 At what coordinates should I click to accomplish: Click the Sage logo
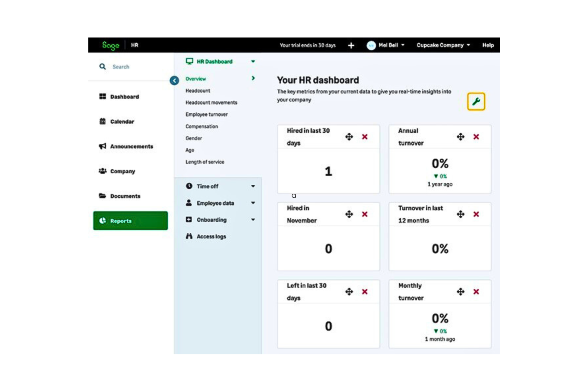click(110, 46)
